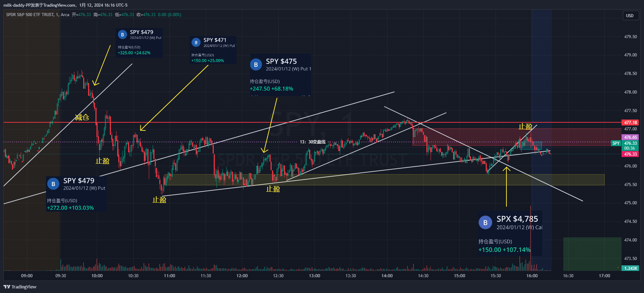Click the B icon on the SPX $4,785 card
644x293 pixels.
click(x=485, y=223)
